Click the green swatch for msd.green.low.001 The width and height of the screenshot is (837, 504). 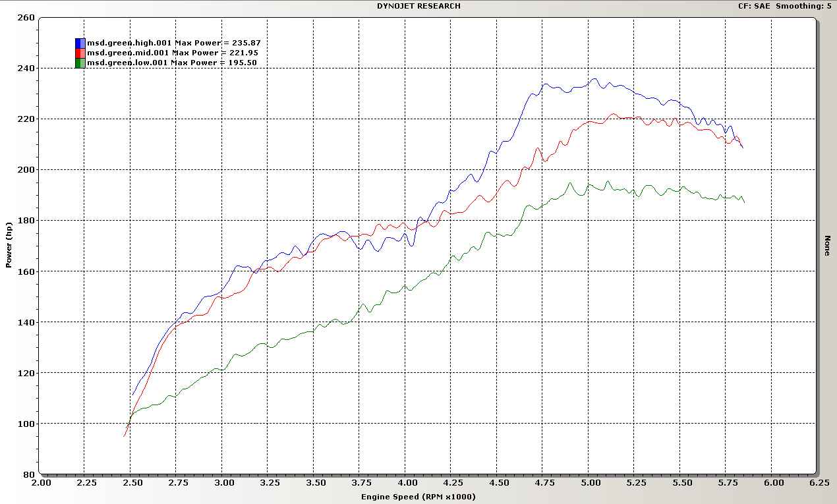tap(80, 63)
